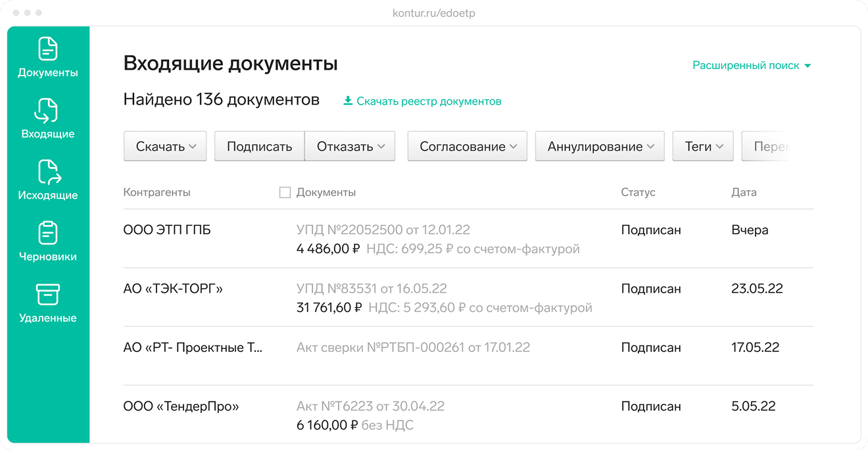Open the Документы section icon

click(48, 49)
